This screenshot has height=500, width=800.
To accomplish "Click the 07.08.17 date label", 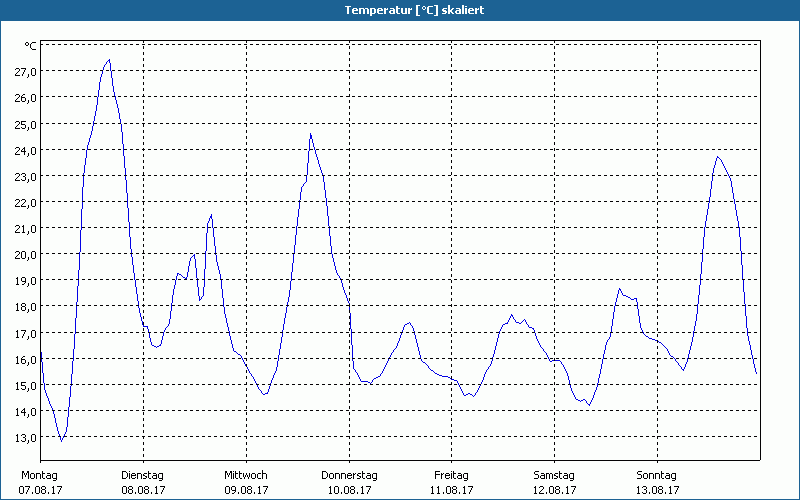I will point(39,490).
